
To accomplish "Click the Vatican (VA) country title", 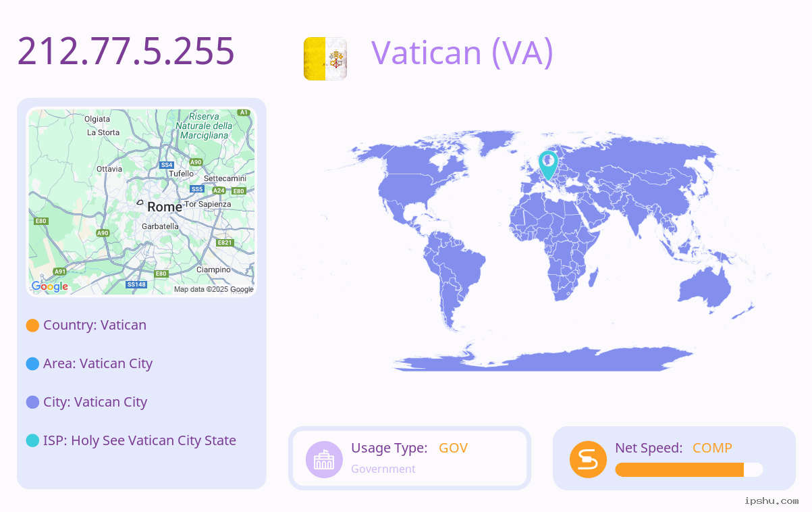I will pos(462,52).
